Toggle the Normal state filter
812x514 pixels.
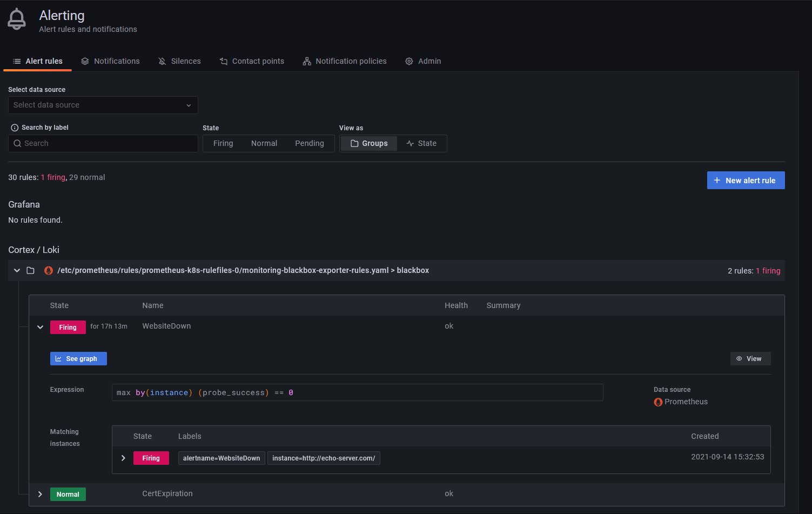pyautogui.click(x=264, y=143)
